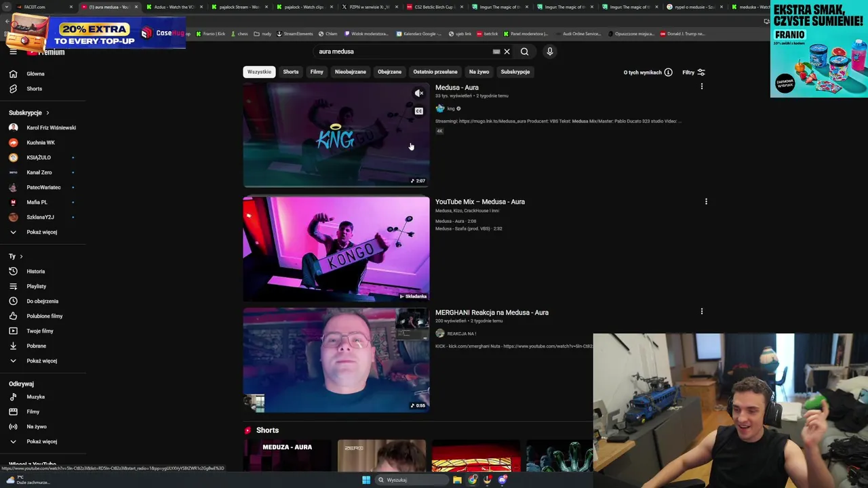Open the YouTube Mix – Medusa - Aura title
Image resolution: width=868 pixels, height=488 pixels.
480,201
